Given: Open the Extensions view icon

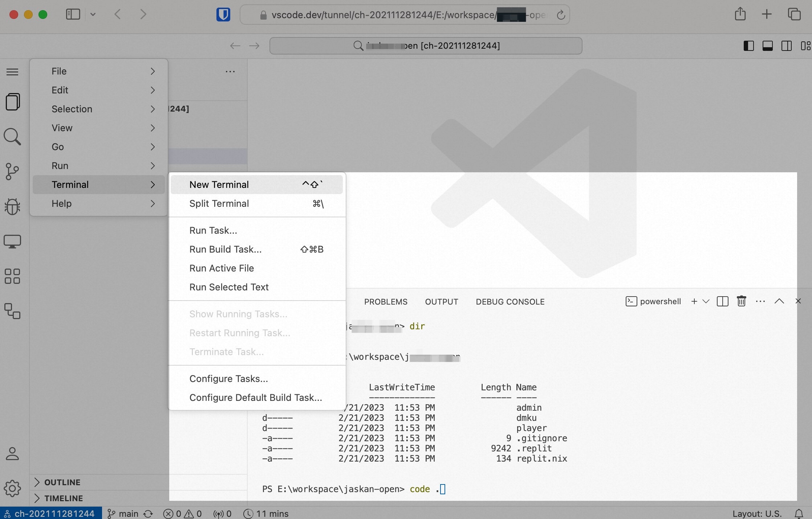Looking at the screenshot, I should 12,276.
